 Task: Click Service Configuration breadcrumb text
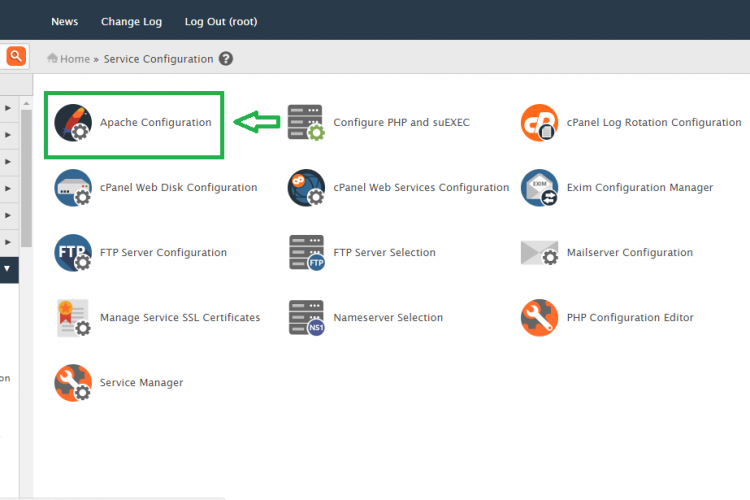point(158,59)
